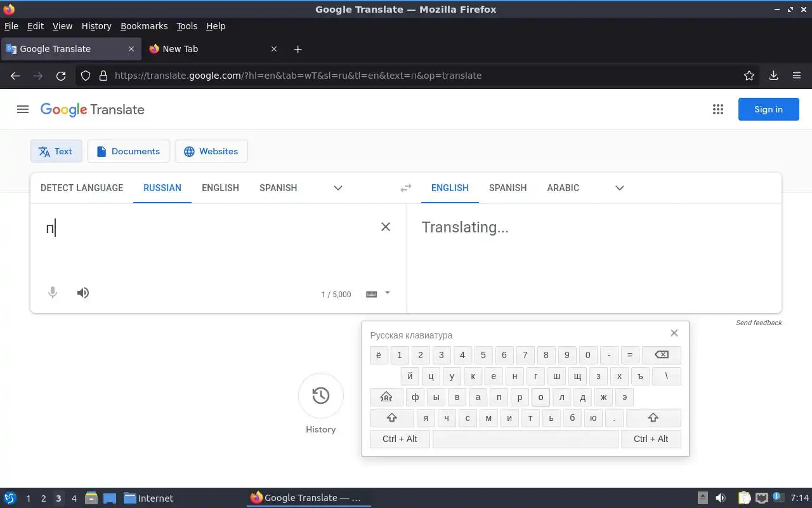Select Spanish as target language
The width and height of the screenshot is (812, 508).
(x=507, y=188)
